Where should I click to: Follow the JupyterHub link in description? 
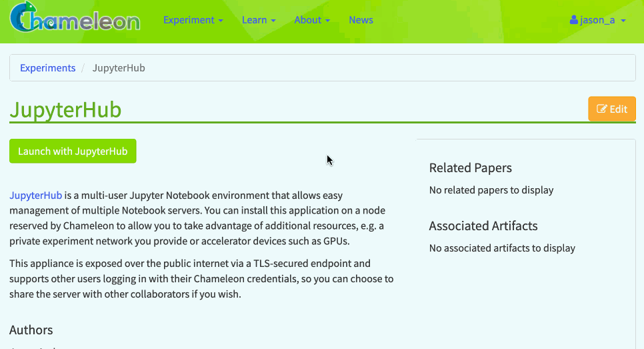[x=36, y=196]
